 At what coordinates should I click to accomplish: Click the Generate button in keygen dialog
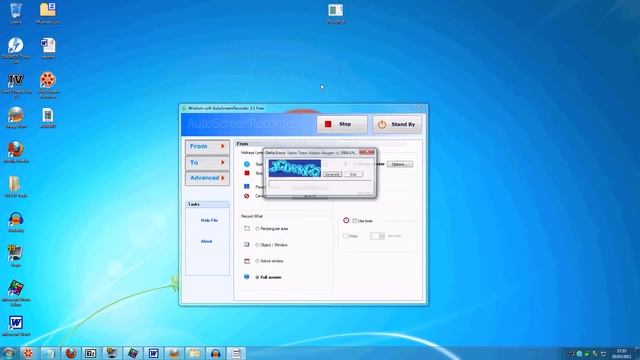(x=332, y=174)
